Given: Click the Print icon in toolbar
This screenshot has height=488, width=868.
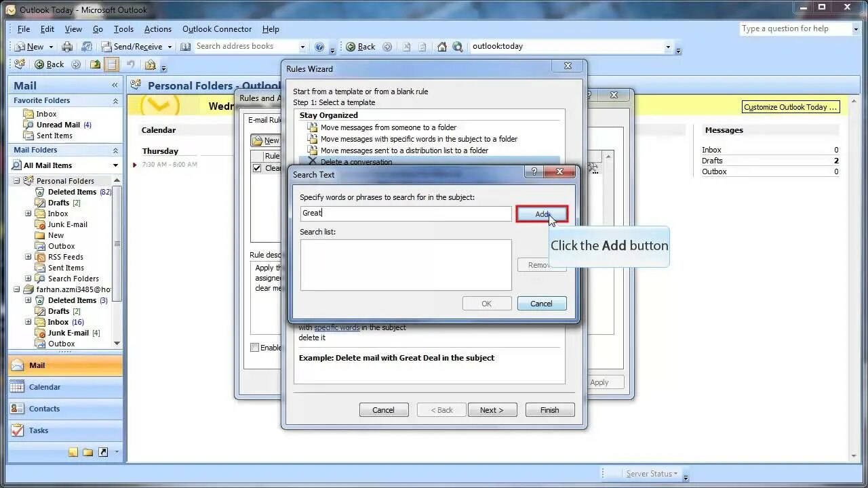Looking at the screenshot, I should [x=67, y=47].
